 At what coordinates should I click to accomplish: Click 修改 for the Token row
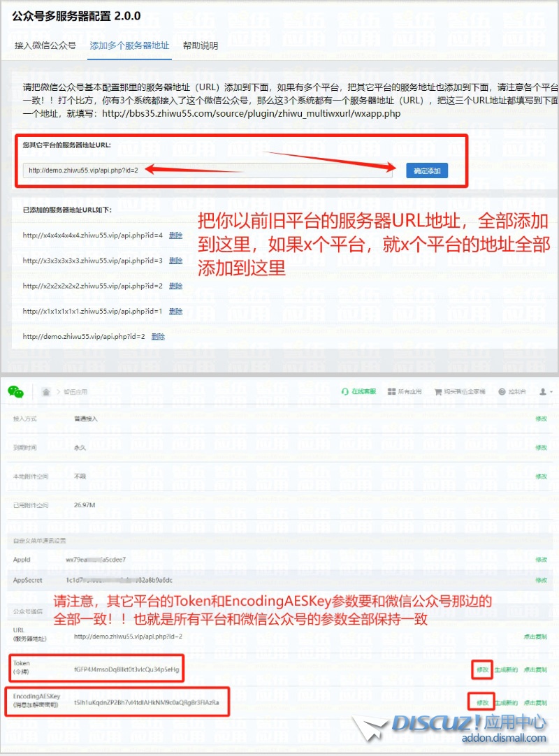tap(482, 669)
